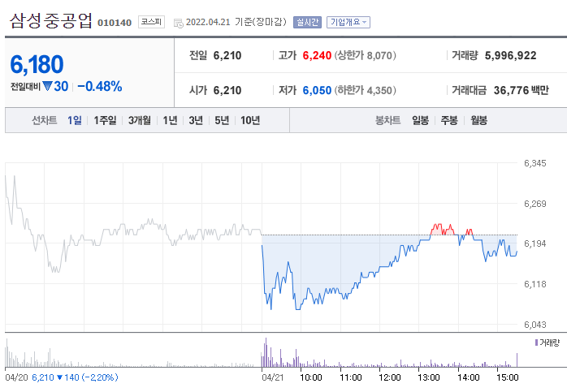
Task: Click the 시가 value 6,210
Action: coord(227,90)
